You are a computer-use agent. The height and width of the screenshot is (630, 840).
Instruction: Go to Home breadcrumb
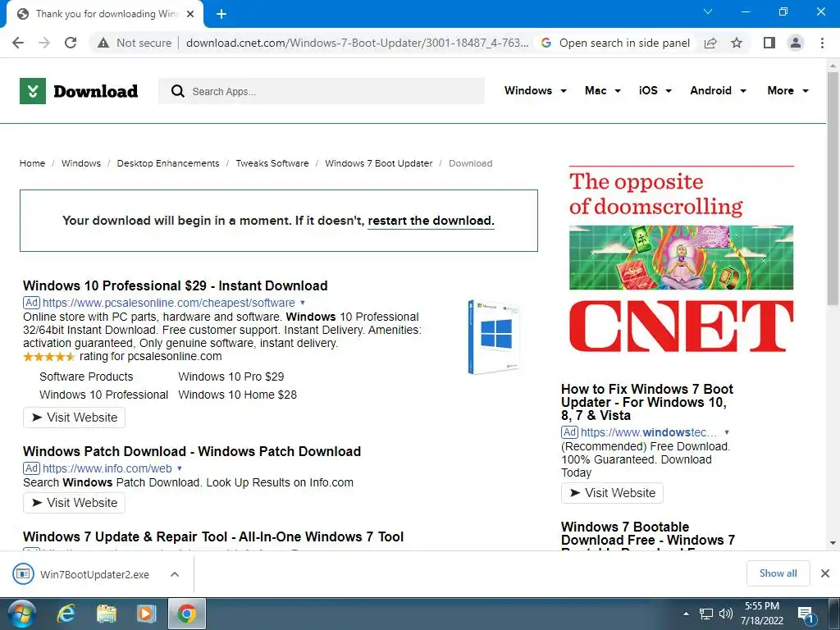click(32, 163)
